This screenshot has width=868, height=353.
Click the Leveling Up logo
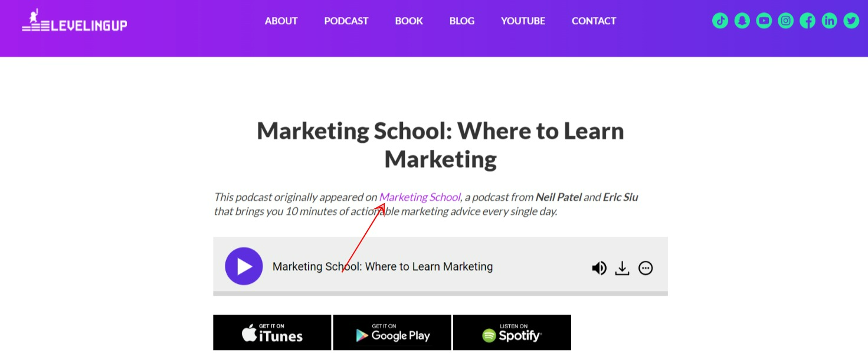(x=74, y=21)
